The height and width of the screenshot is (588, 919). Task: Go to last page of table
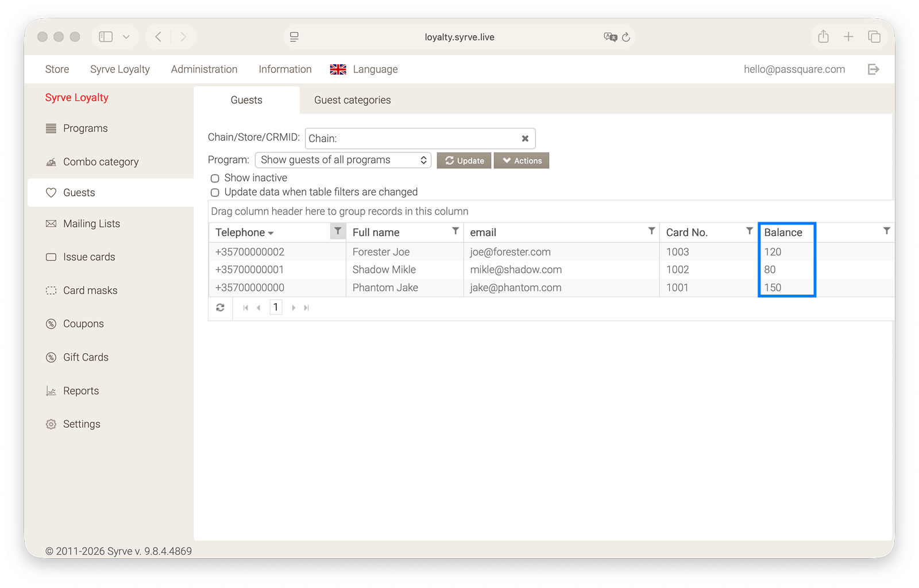[x=307, y=308]
